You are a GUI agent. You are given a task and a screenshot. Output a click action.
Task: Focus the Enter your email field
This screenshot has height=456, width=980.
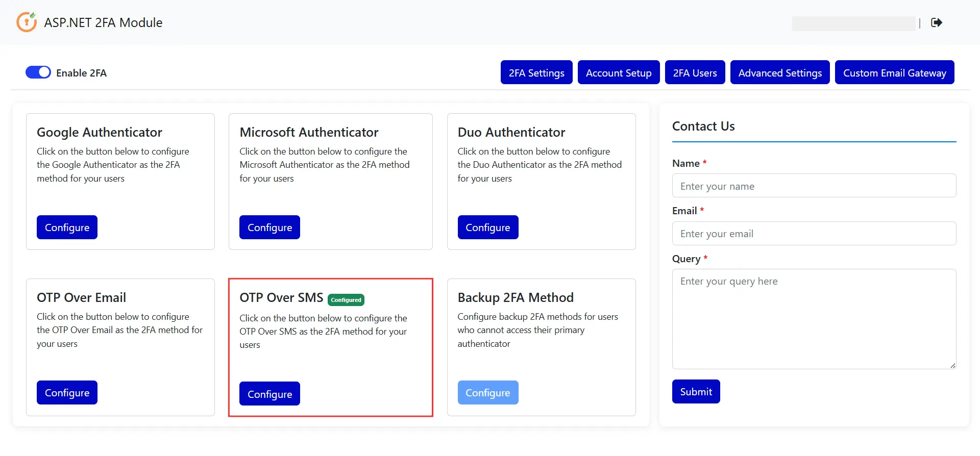(814, 234)
